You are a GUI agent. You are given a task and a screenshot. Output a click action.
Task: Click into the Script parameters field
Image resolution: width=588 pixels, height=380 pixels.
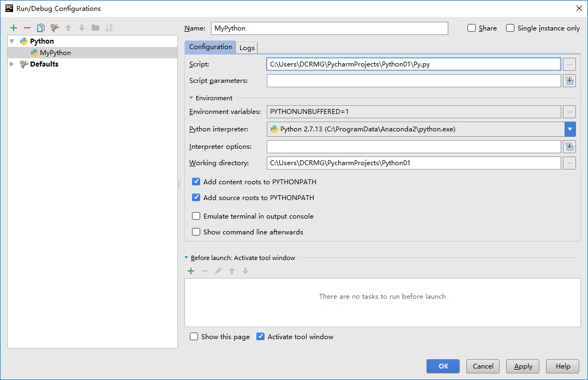(x=413, y=81)
